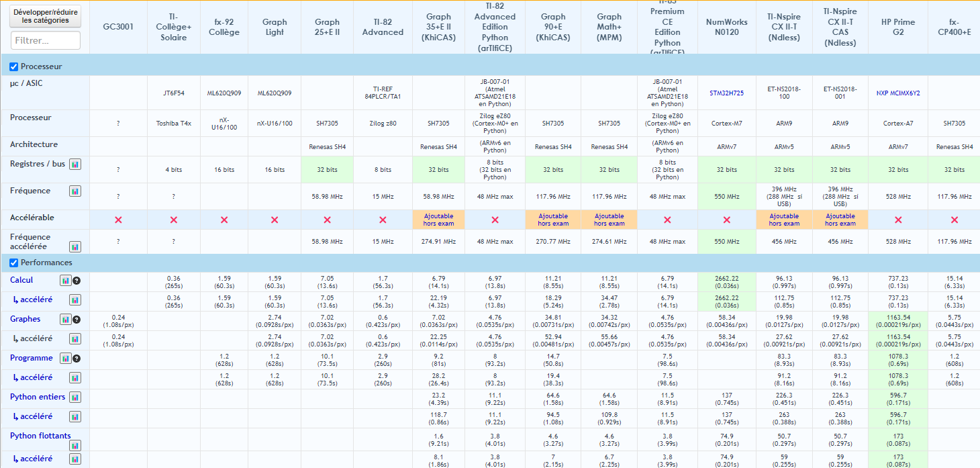The width and height of the screenshot is (980, 468).
Task: Click the JT6F54 cell
Action: 173,93
